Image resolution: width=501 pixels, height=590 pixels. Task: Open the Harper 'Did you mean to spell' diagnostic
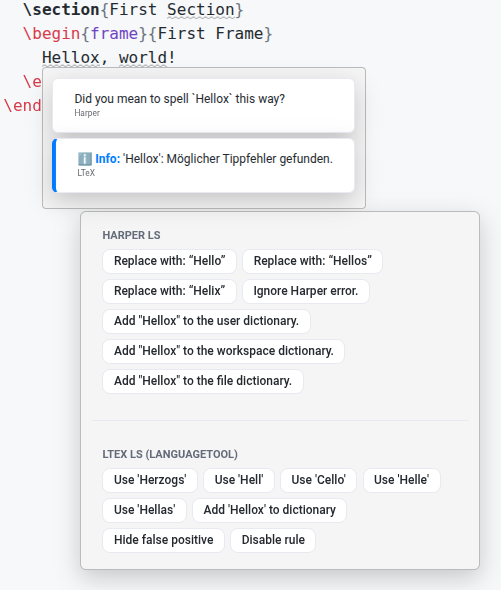[203, 105]
